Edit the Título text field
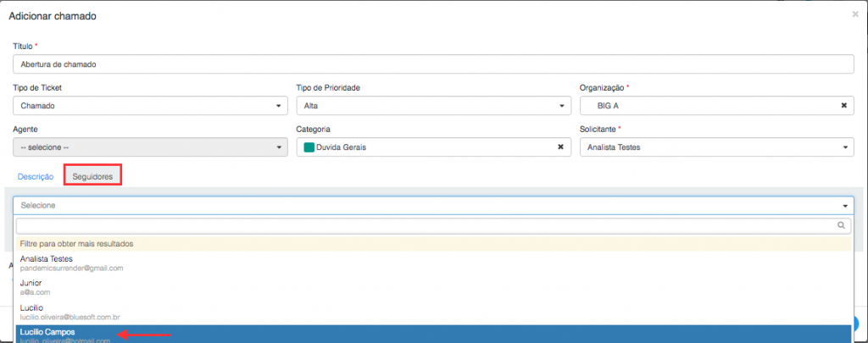868x343 pixels. [x=433, y=64]
